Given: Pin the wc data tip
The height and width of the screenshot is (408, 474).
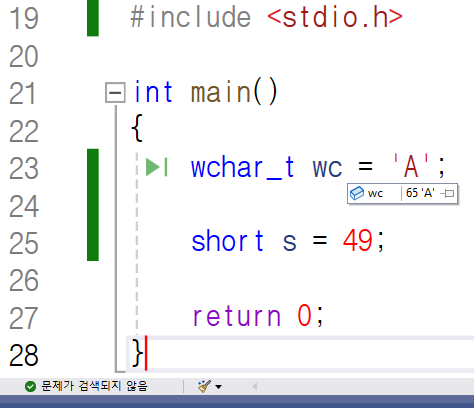Looking at the screenshot, I should coord(447,193).
